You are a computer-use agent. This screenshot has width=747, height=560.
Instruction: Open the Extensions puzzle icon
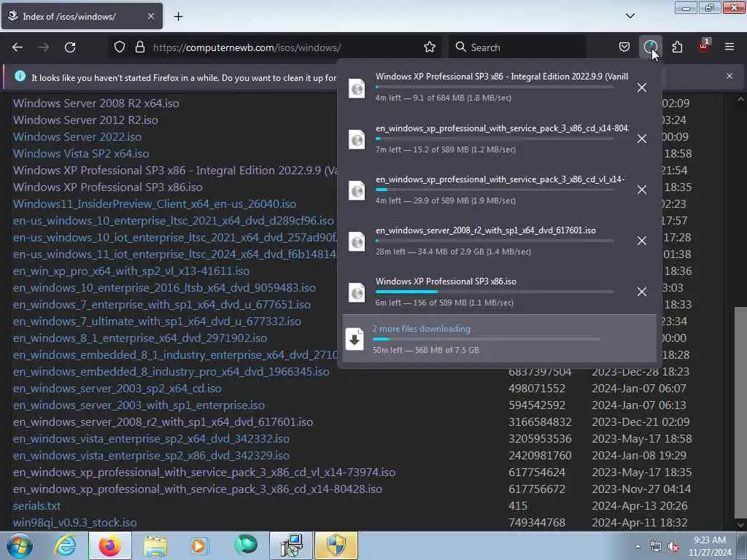[x=677, y=47]
